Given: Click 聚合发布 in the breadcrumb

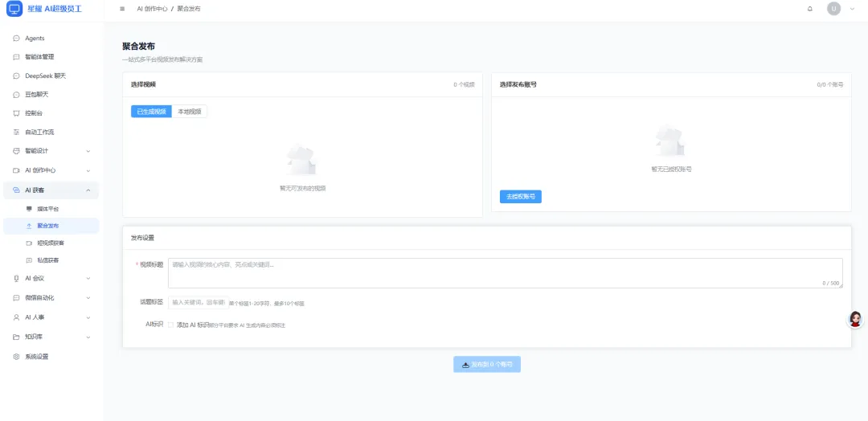Looking at the screenshot, I should click(x=189, y=9).
